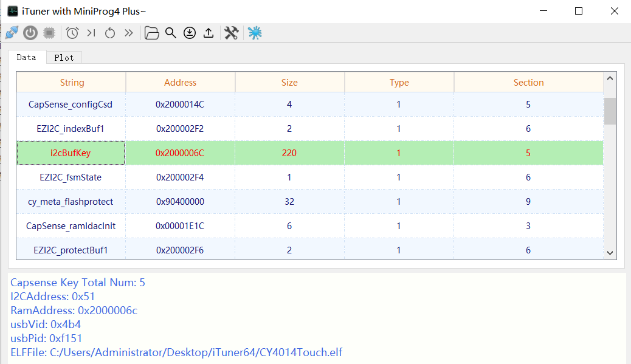Click section 3 cell
The image size is (631, 364).
click(528, 226)
